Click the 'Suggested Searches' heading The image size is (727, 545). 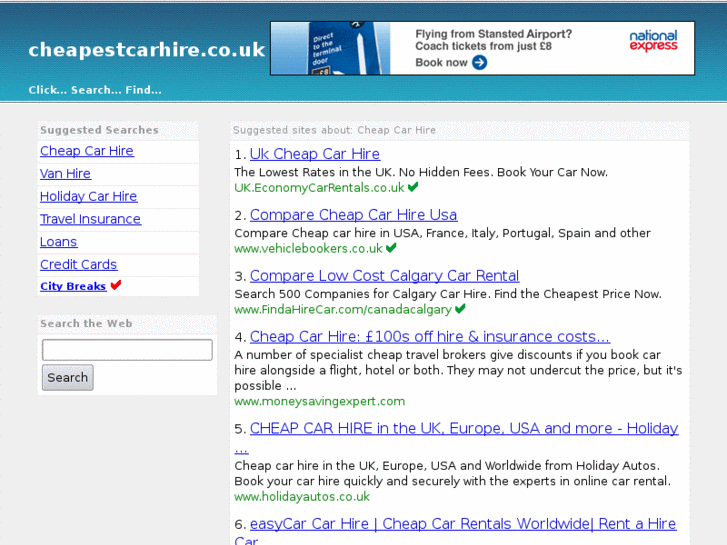[99, 130]
